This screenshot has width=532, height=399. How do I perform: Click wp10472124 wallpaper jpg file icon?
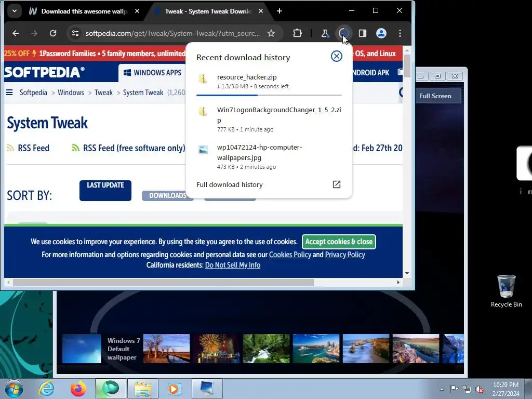203,149
